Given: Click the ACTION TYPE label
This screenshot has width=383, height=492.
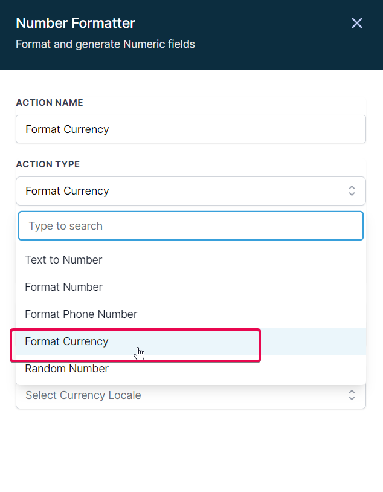Looking at the screenshot, I should [x=48, y=164].
